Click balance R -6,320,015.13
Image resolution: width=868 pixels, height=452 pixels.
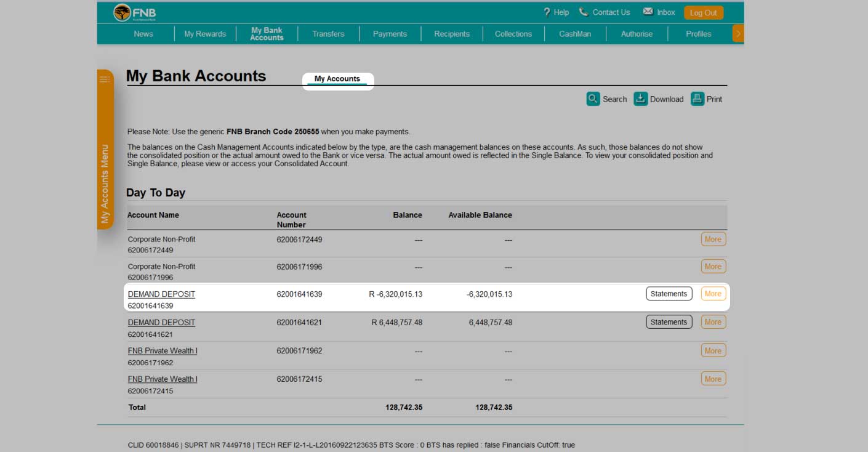coord(396,294)
